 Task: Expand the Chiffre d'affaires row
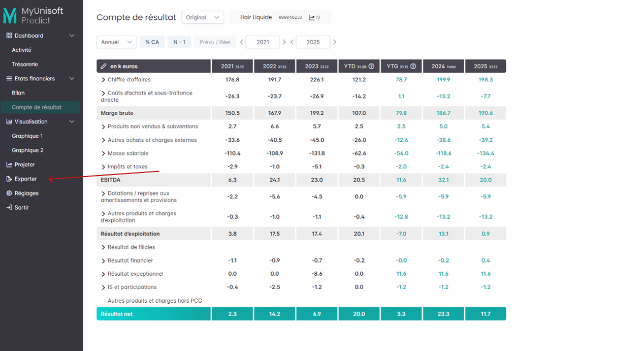pyautogui.click(x=104, y=80)
